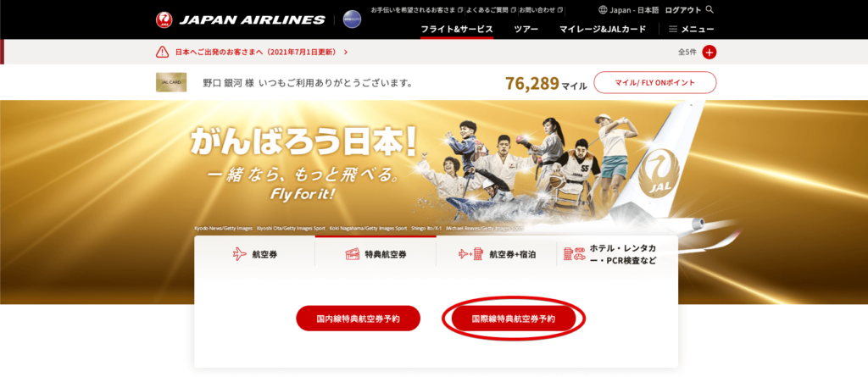Click the JAL CARD thumbnail image

coord(171,82)
